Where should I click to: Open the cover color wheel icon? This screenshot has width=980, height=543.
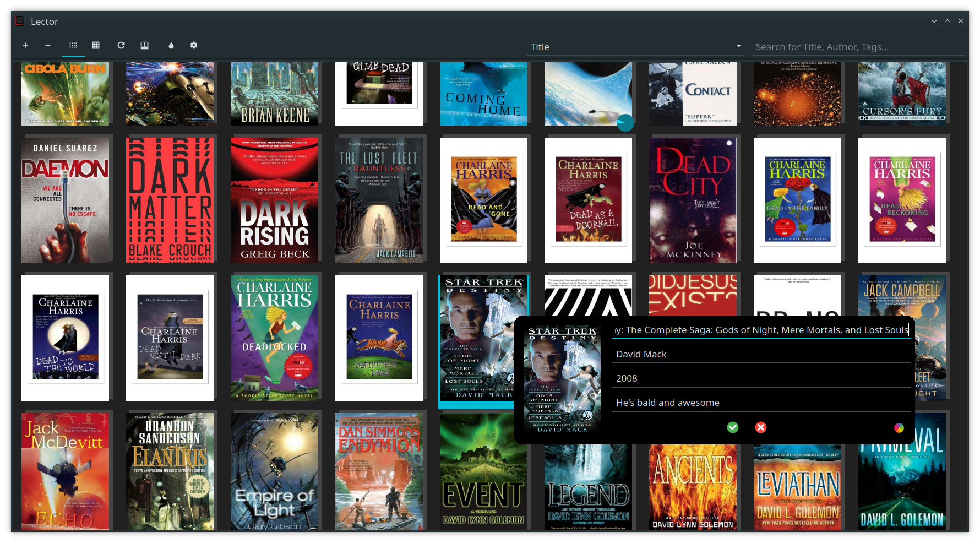tap(899, 428)
